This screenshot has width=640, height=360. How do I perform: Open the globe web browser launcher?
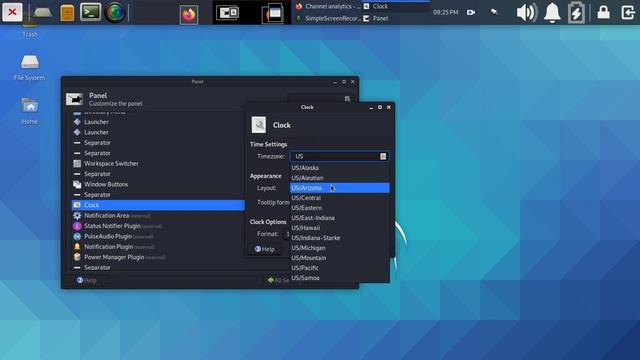pos(115,13)
